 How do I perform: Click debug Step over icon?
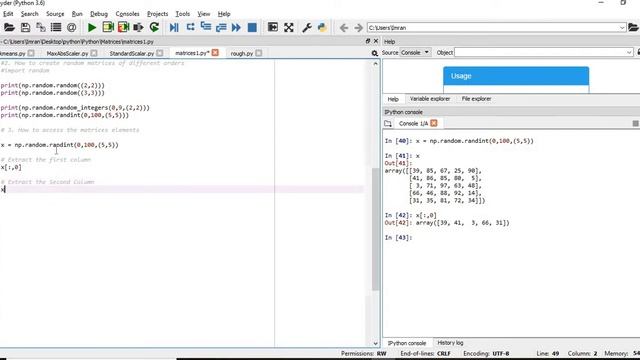[x=190, y=27]
